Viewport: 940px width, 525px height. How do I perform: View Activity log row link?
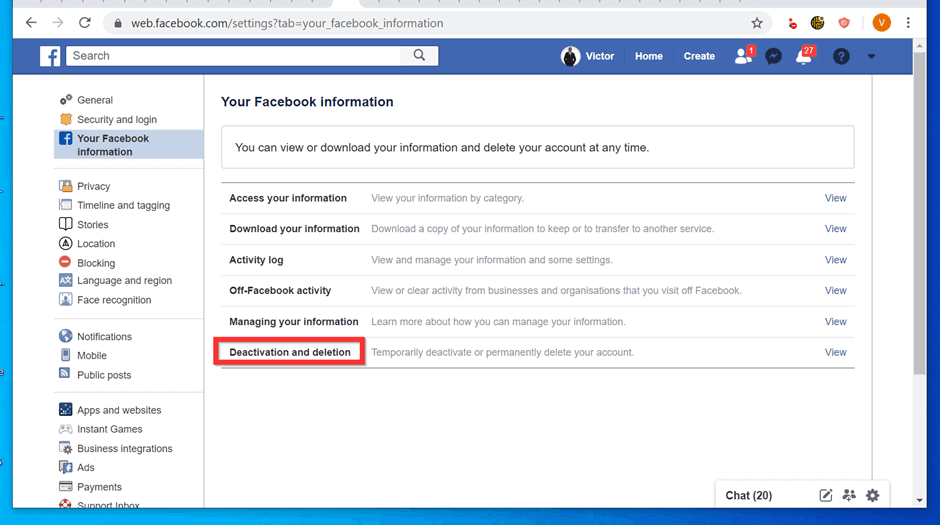tap(835, 260)
